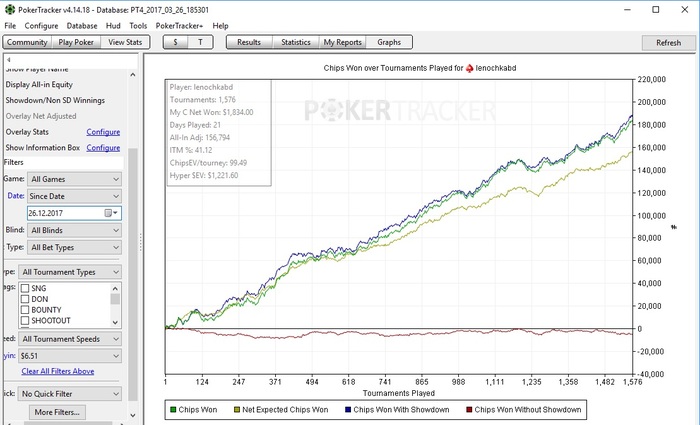
Task: Click the Refresh button
Action: coord(668,43)
